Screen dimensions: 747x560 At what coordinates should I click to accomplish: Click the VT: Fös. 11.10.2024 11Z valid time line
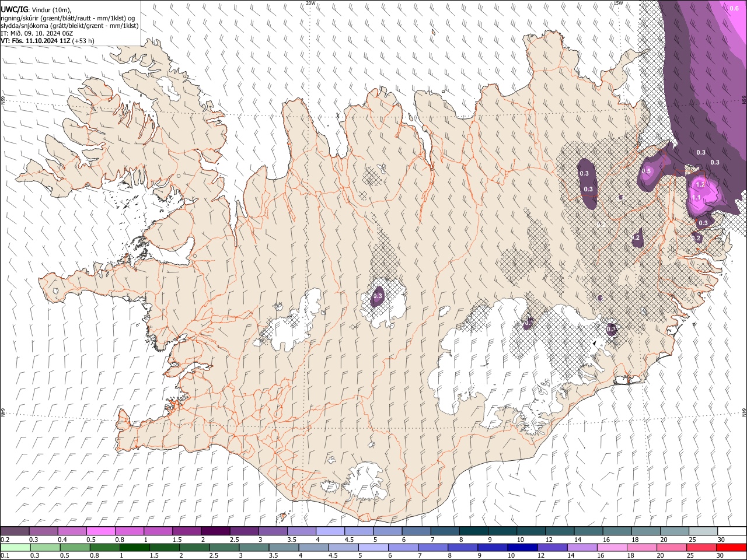click(x=47, y=41)
